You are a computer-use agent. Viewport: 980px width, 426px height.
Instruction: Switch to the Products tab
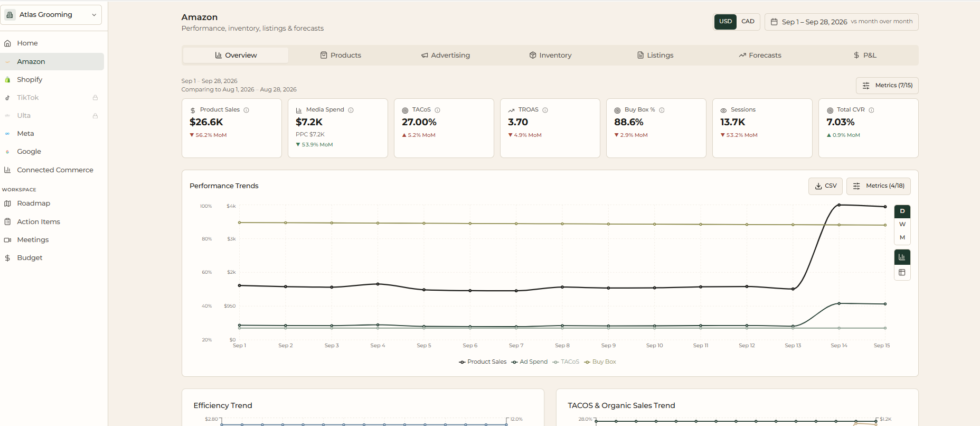pos(341,55)
